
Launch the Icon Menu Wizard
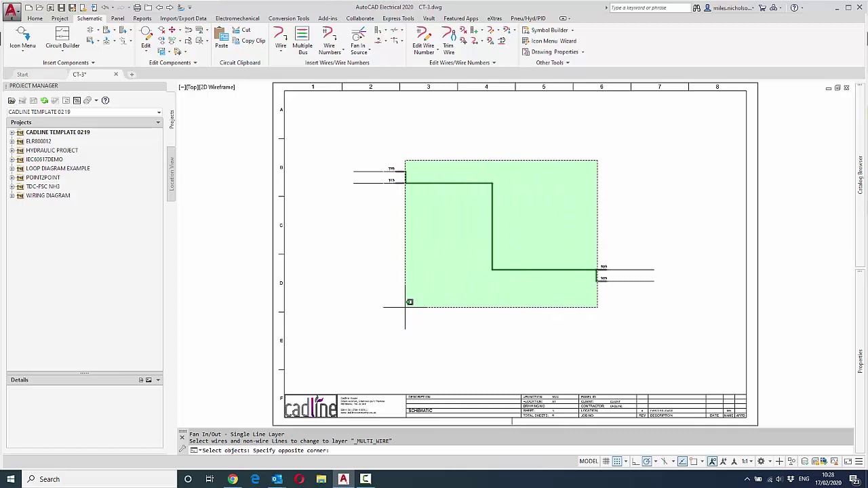tap(549, 41)
